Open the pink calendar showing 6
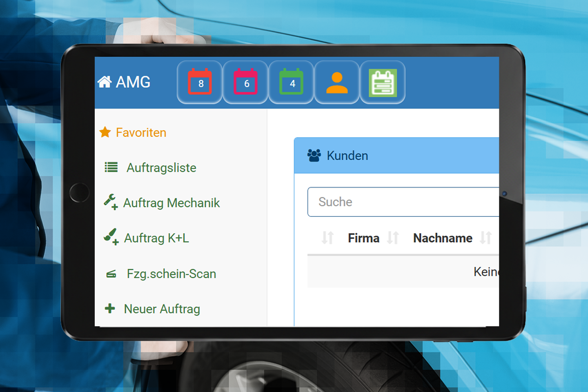The height and width of the screenshot is (392, 588). (245, 82)
